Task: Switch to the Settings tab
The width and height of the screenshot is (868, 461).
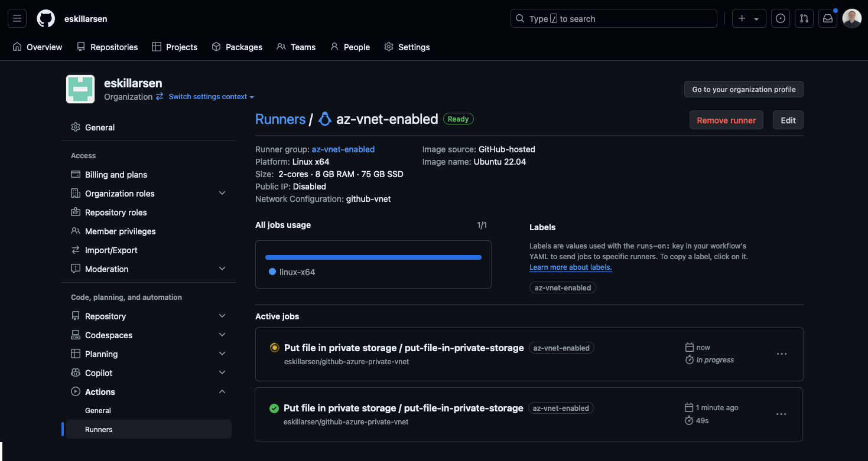Action: click(407, 47)
